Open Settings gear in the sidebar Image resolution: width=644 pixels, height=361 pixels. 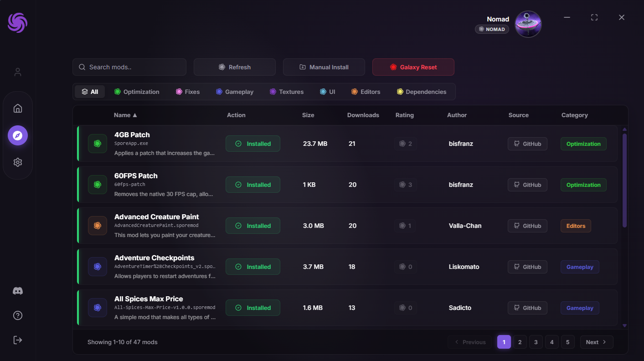[x=18, y=162]
